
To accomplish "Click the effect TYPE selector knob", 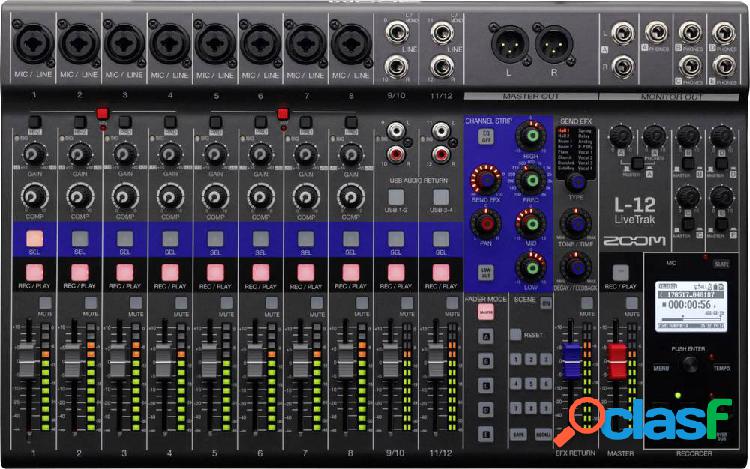I will point(576,182).
